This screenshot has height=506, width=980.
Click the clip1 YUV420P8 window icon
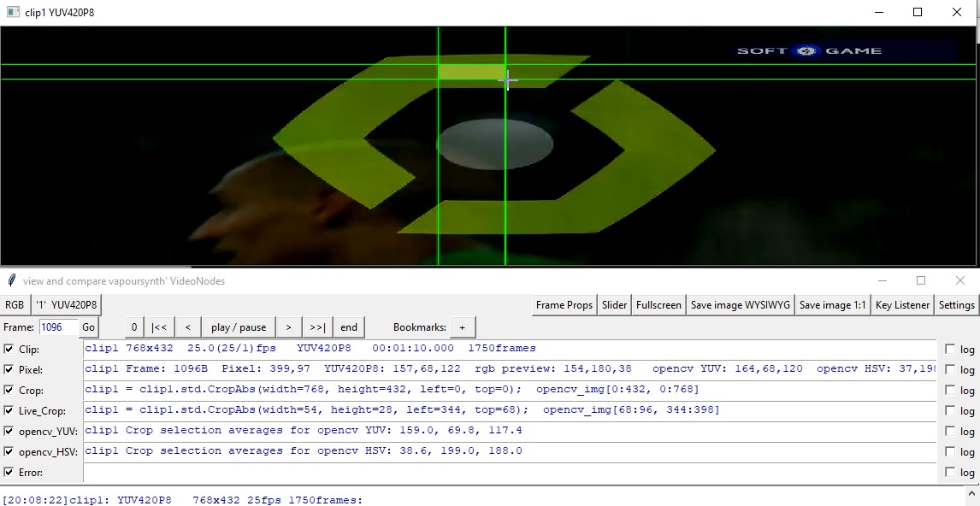13,12
